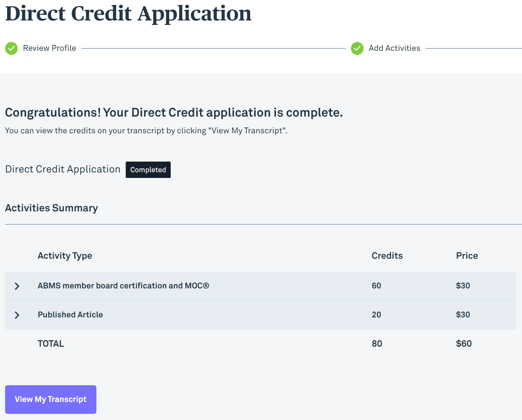Click the Congratulations completion message heading
522x420 pixels.
coord(174,112)
